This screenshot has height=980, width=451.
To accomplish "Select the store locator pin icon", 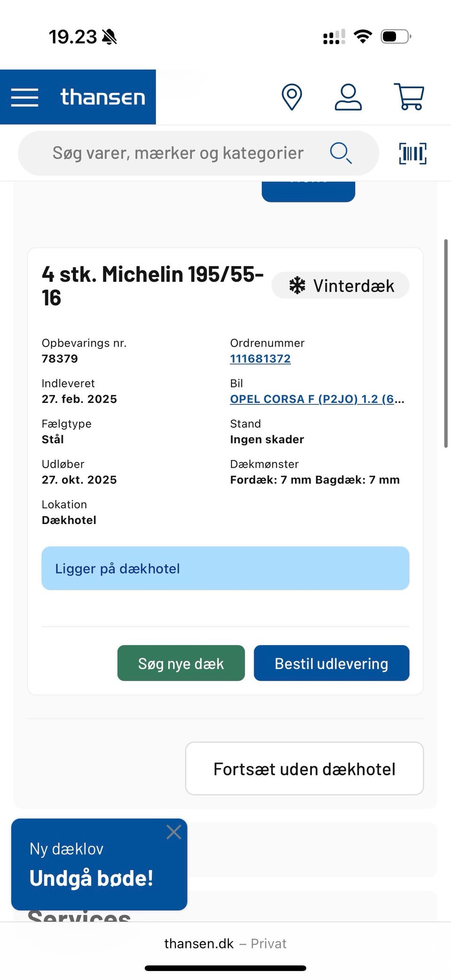I will [x=291, y=97].
